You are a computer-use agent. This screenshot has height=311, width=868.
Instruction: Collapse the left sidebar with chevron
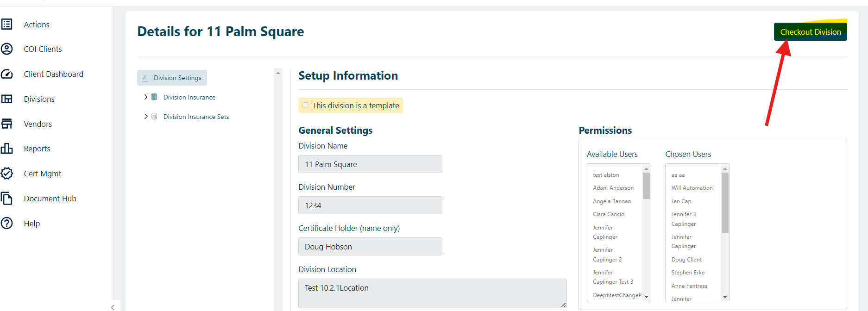[113, 307]
